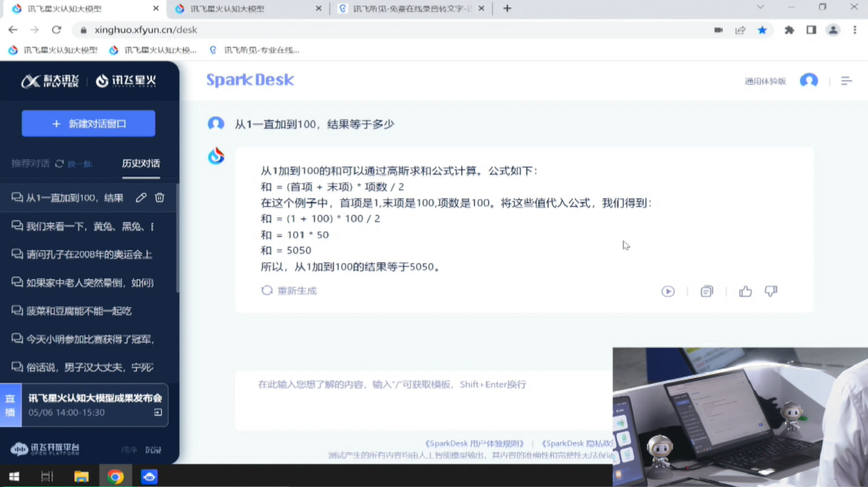This screenshot has width=868, height=487.
Task: Click the 科大讯飞 logo in sidebar
Action: (x=50, y=81)
